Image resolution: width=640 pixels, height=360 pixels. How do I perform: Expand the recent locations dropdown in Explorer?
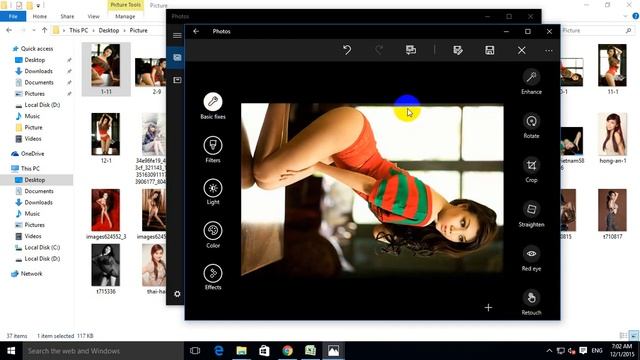coord(34,31)
